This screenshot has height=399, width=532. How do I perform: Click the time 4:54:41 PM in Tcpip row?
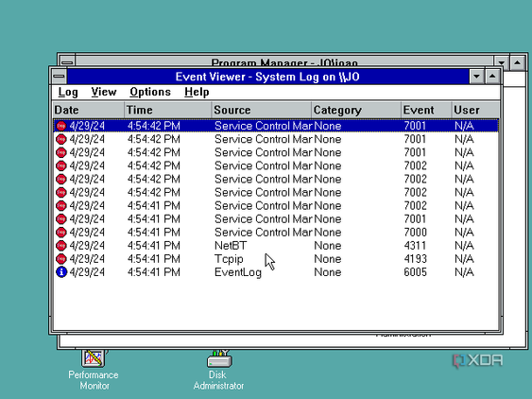click(154, 259)
